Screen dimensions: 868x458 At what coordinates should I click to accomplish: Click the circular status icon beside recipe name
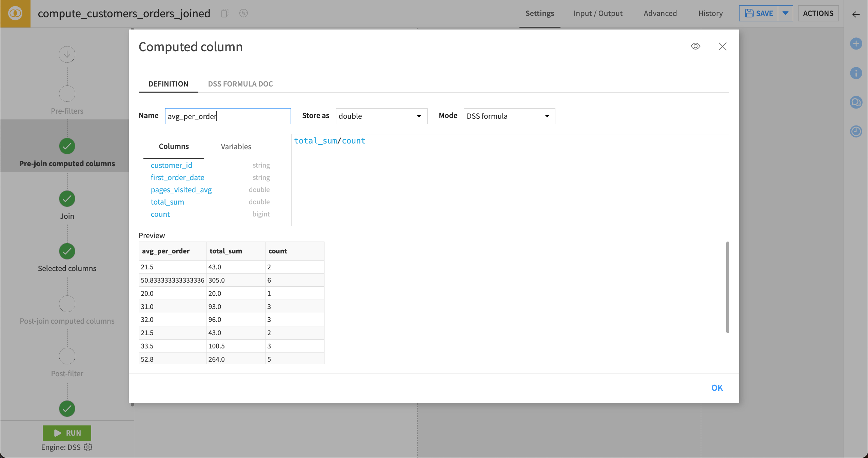click(x=243, y=13)
